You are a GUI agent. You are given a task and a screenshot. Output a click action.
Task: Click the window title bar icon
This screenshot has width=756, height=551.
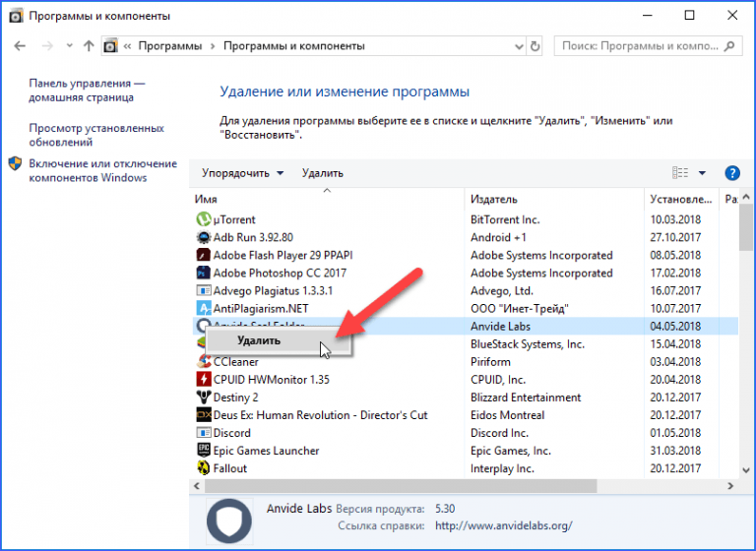[16, 16]
